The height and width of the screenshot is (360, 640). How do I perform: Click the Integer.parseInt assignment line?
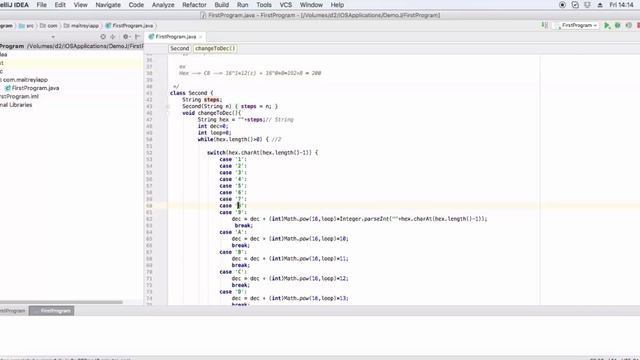click(x=360, y=219)
